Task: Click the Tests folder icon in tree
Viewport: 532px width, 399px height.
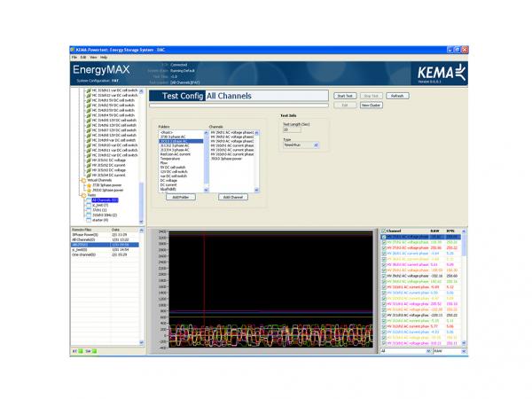Action: point(84,195)
